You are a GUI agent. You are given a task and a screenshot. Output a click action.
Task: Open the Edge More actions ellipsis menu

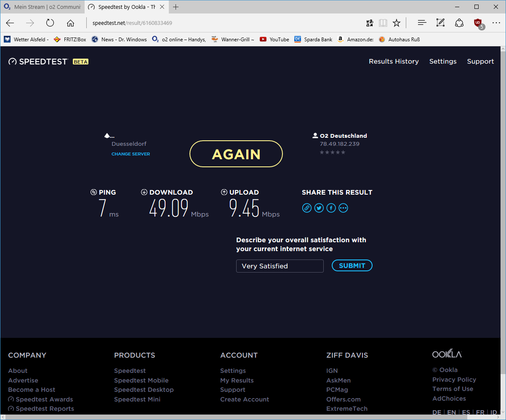coord(496,23)
